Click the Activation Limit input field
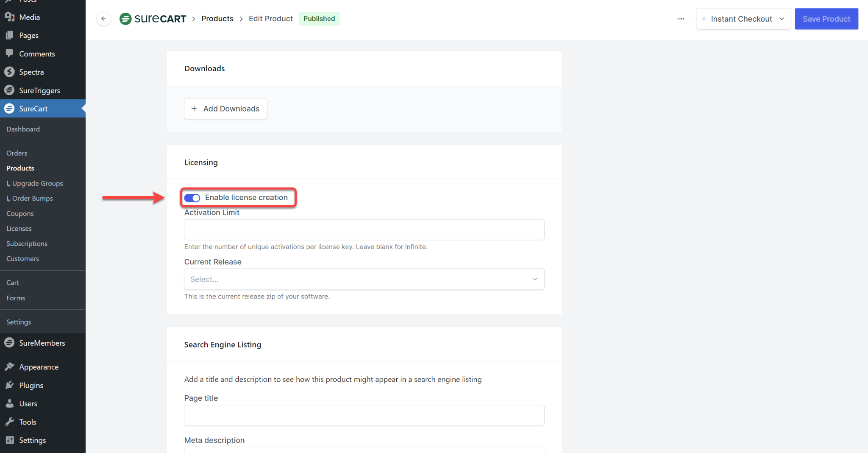The width and height of the screenshot is (868, 453). tap(364, 230)
